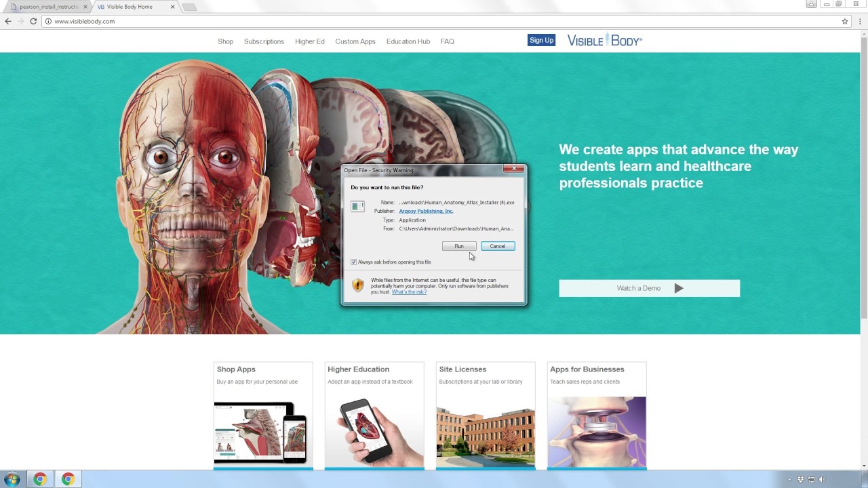The height and width of the screenshot is (488, 868).
Task: Click the show desktop strip on the taskbar
Action: (x=865, y=479)
